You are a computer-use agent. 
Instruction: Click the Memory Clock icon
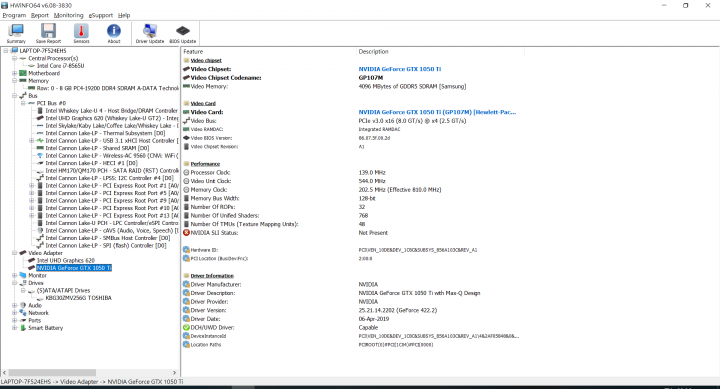coord(186,190)
